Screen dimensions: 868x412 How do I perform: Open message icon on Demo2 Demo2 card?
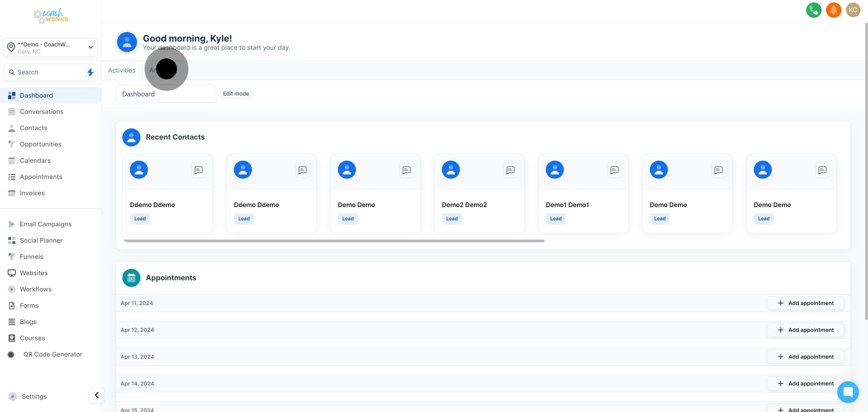point(510,170)
